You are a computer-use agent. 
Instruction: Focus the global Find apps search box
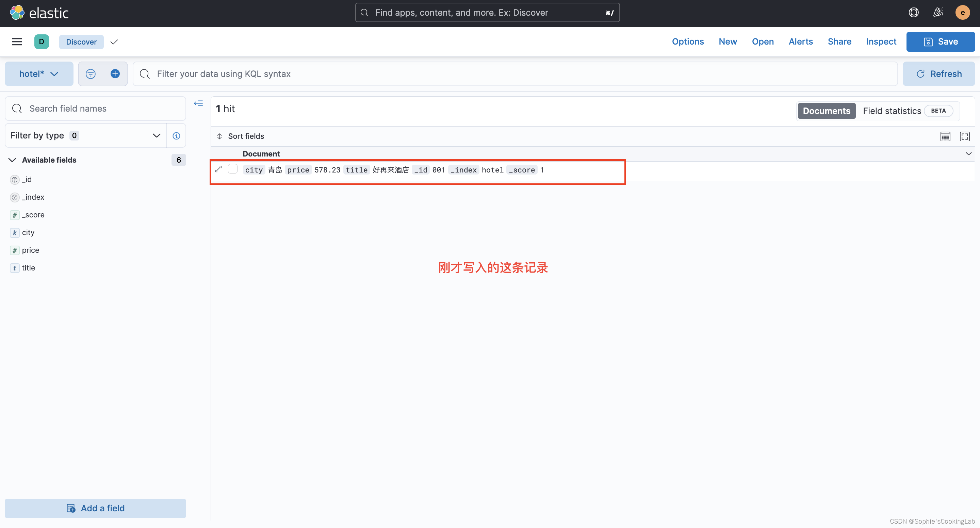click(x=487, y=13)
